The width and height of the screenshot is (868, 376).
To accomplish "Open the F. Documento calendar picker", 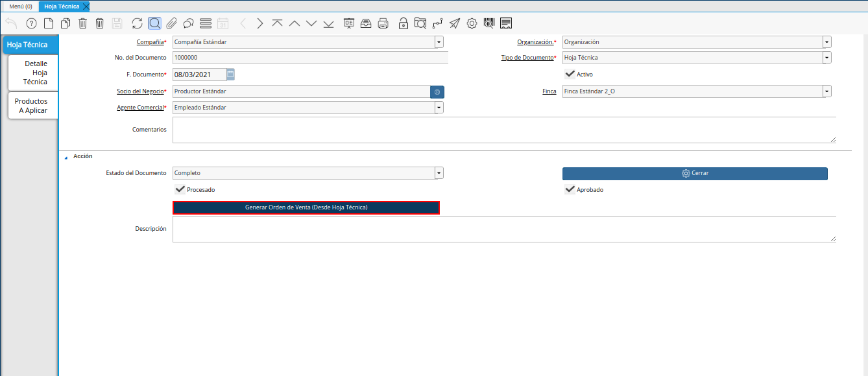I will tap(230, 74).
